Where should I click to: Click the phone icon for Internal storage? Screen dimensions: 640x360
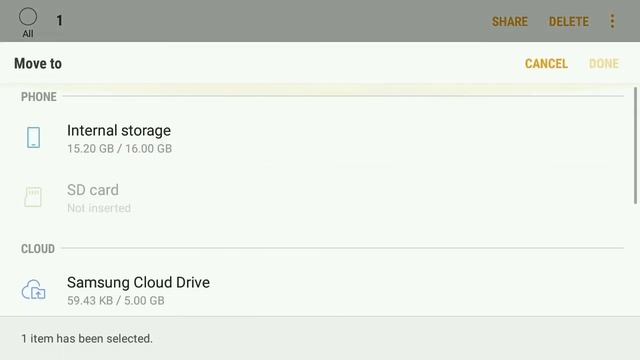tap(33, 138)
